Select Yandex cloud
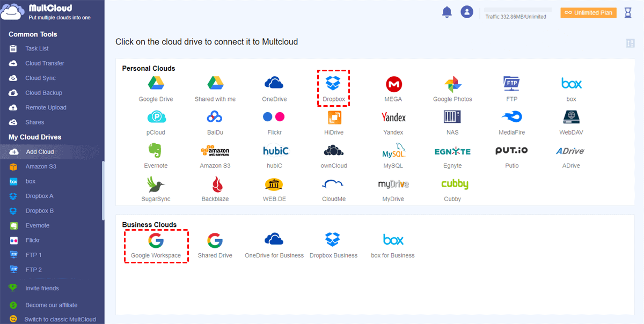This screenshot has width=644, height=324. tap(393, 122)
